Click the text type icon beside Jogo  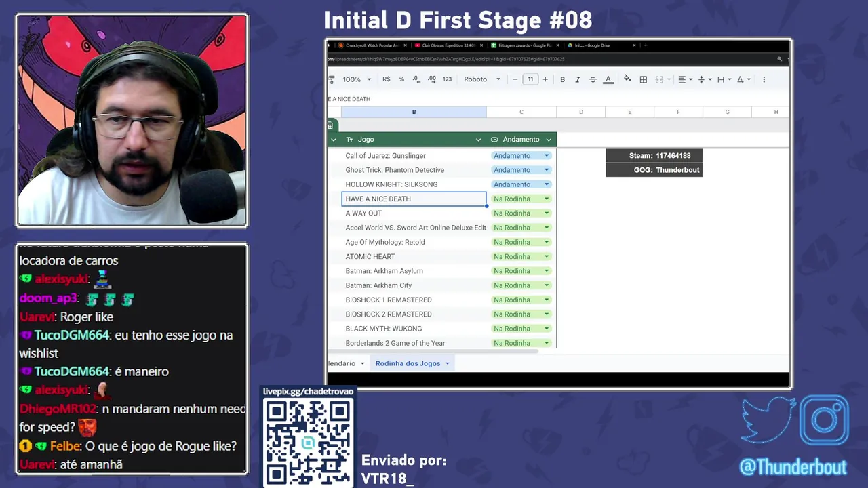349,140
